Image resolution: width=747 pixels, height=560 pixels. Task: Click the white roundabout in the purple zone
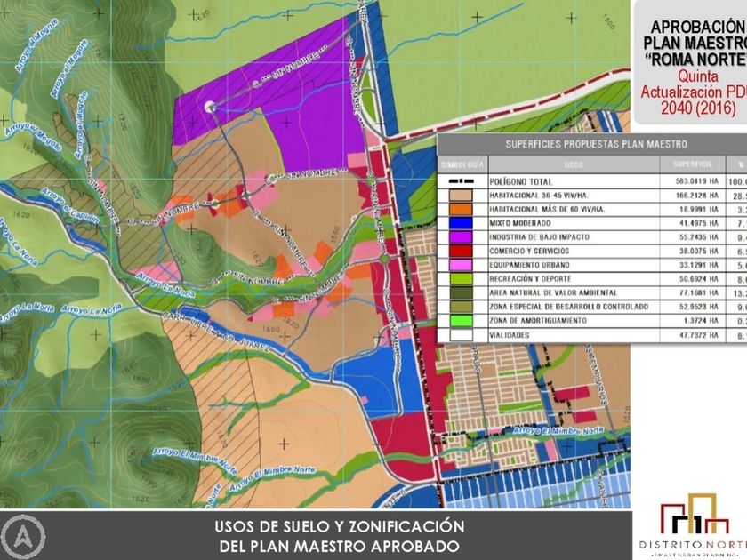[x=210, y=107]
